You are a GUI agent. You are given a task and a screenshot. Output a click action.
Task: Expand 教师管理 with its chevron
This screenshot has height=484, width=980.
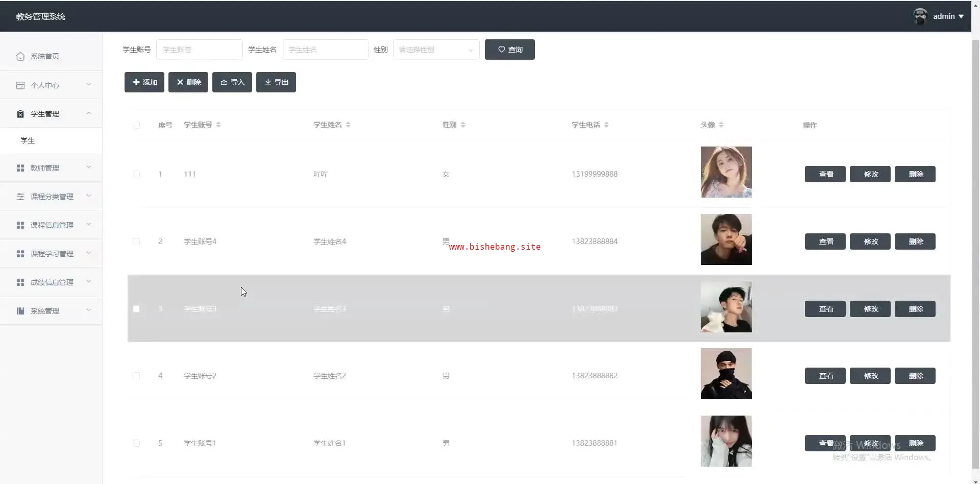(89, 167)
